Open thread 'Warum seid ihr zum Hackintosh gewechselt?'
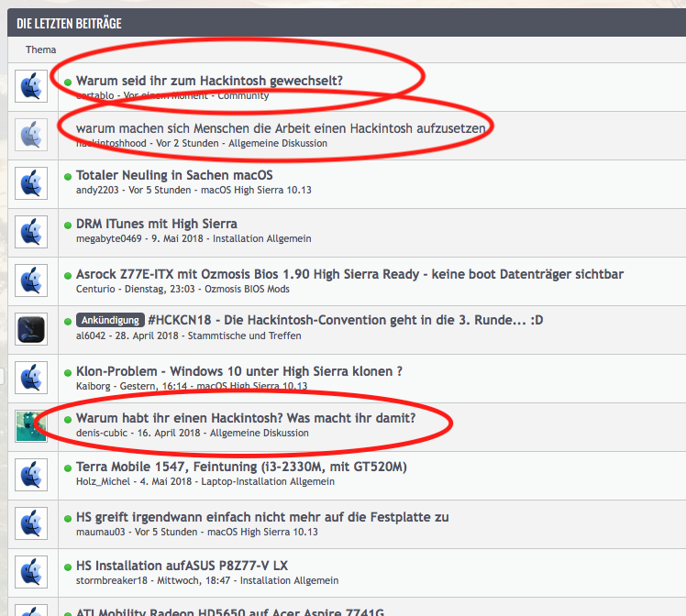Image resolution: width=686 pixels, height=616 pixels. 209,81
